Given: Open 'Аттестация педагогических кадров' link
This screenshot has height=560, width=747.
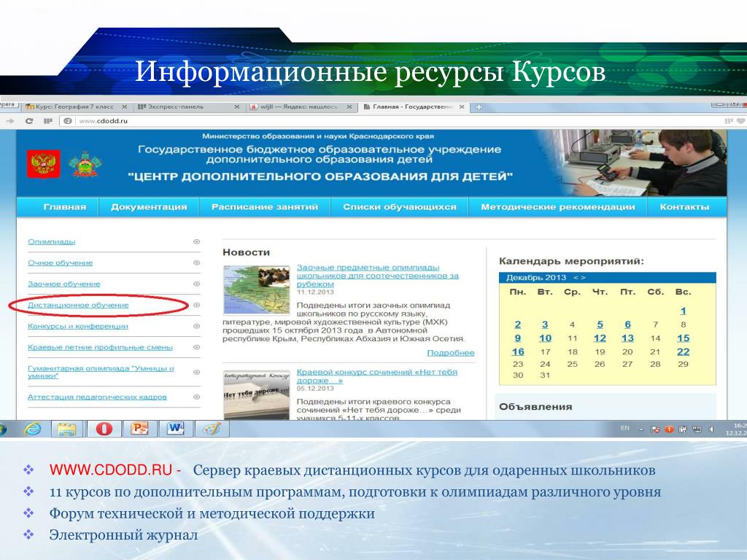Looking at the screenshot, I should [x=97, y=397].
